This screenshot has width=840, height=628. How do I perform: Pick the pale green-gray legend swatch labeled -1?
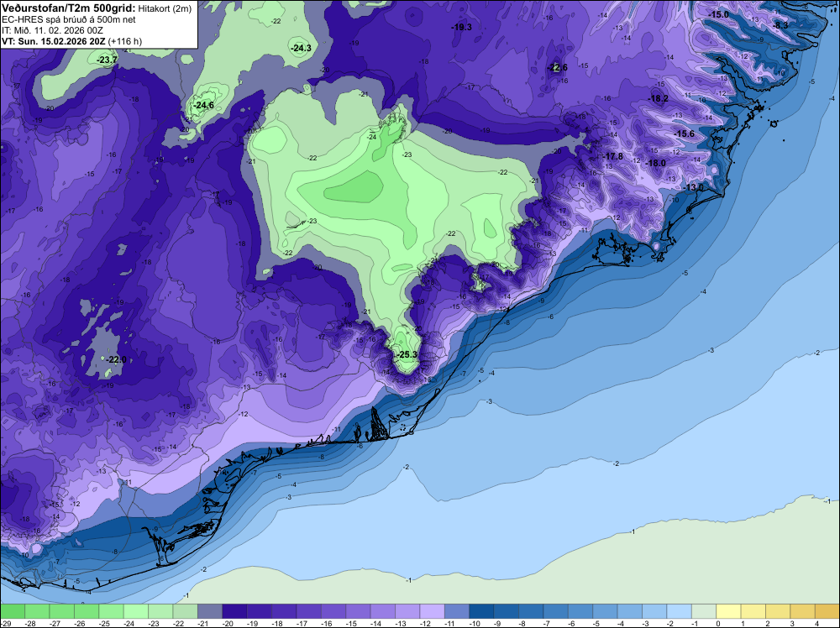(704, 611)
